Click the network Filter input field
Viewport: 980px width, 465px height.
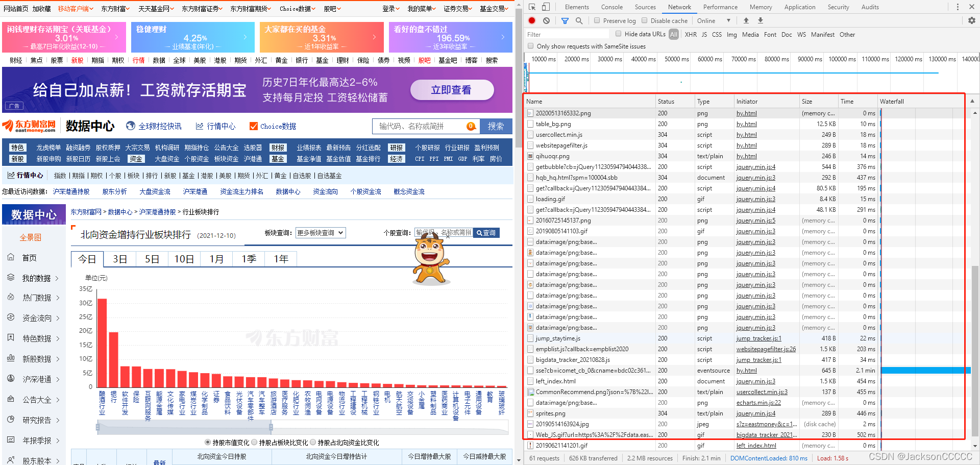pos(567,34)
